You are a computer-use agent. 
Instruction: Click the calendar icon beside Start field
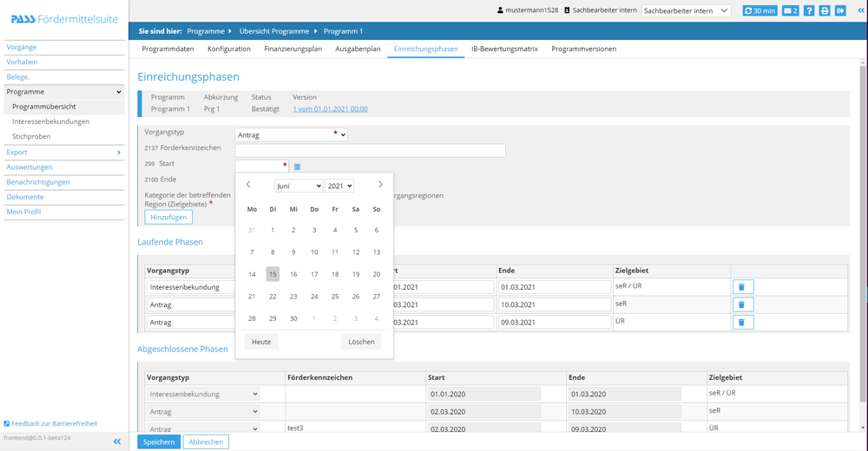297,167
